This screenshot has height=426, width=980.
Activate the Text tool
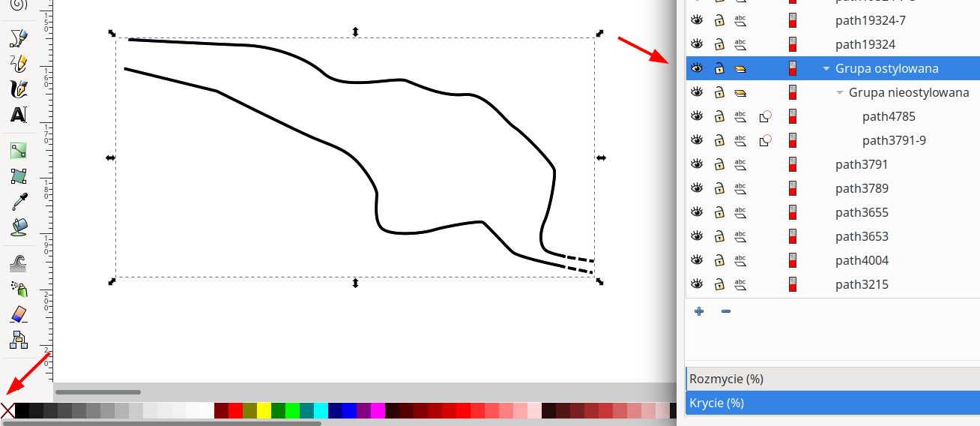(x=19, y=115)
